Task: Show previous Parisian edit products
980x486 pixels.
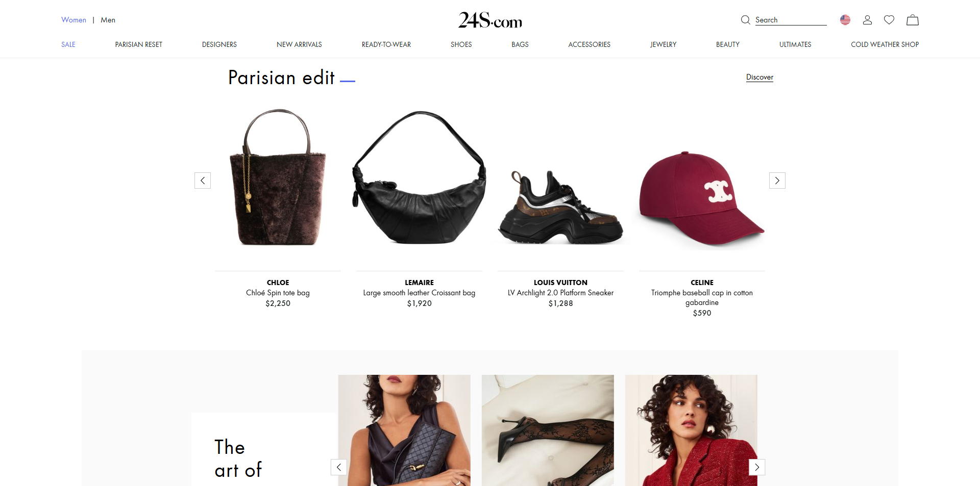Action: pyautogui.click(x=203, y=181)
